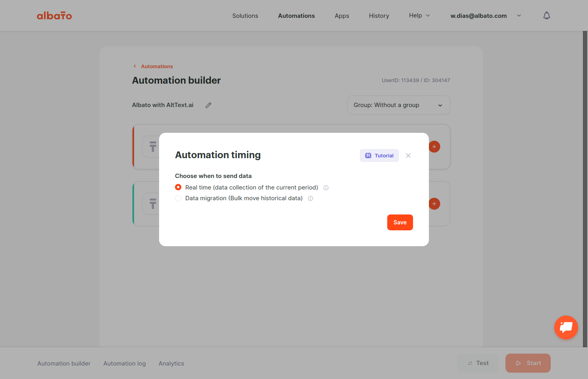Click the Start button
Viewport: 588px width, 379px height.
[x=528, y=363]
